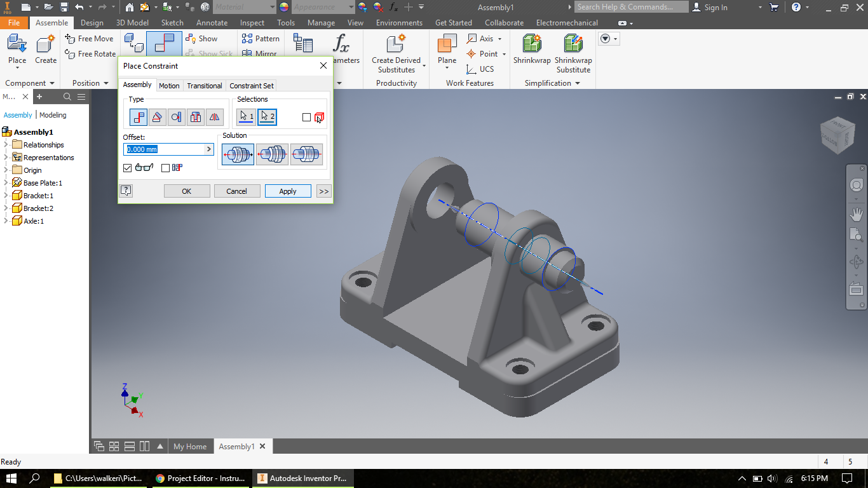
Task: Select the Angle constraint type
Action: [158, 117]
